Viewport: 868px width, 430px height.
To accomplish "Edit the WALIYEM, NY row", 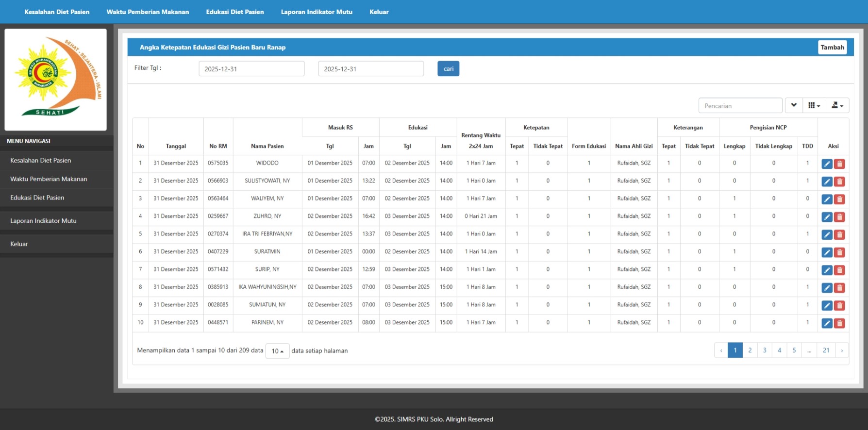I will click(x=827, y=199).
